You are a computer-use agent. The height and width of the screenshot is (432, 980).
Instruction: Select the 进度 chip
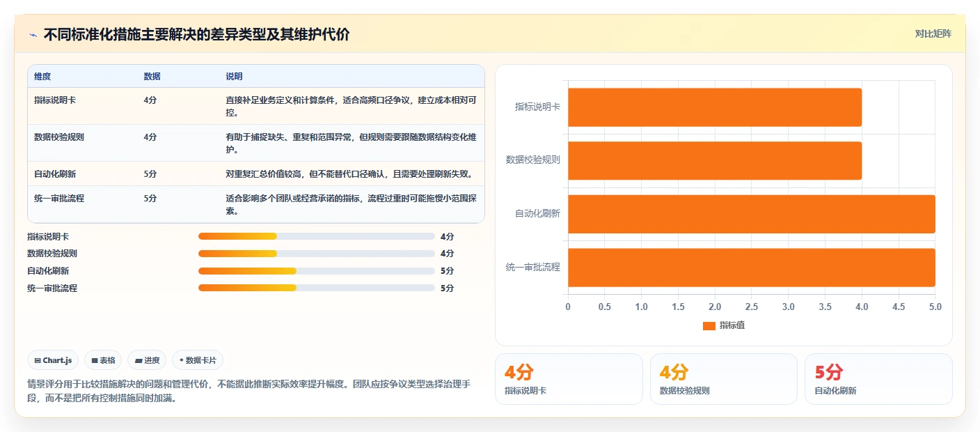pyautogui.click(x=147, y=360)
